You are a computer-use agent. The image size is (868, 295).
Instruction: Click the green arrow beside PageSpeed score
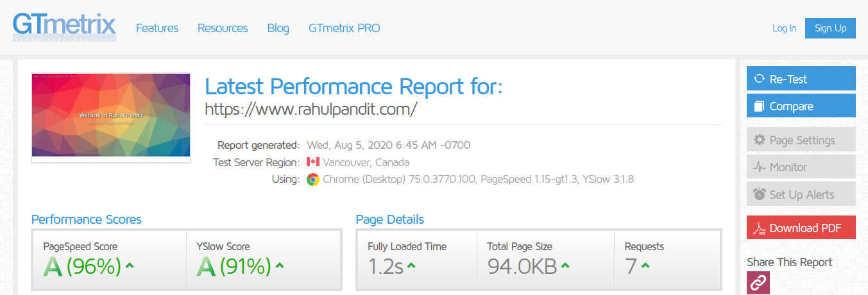130,265
